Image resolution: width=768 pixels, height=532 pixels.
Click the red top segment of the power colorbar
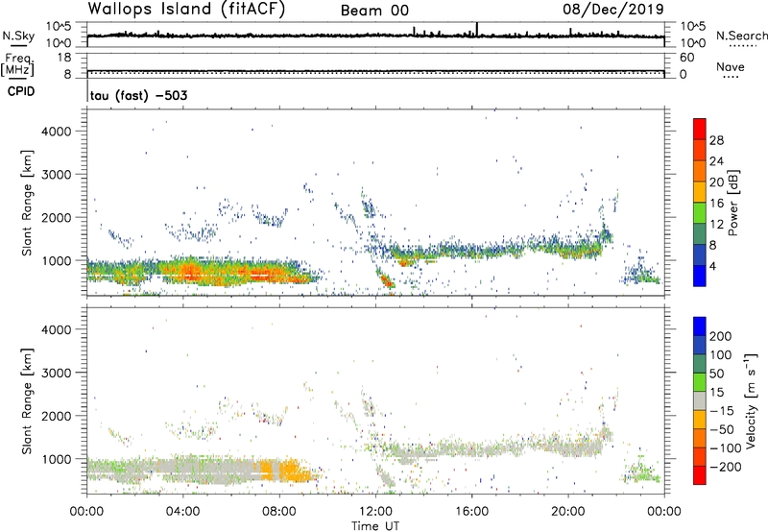[700, 129]
